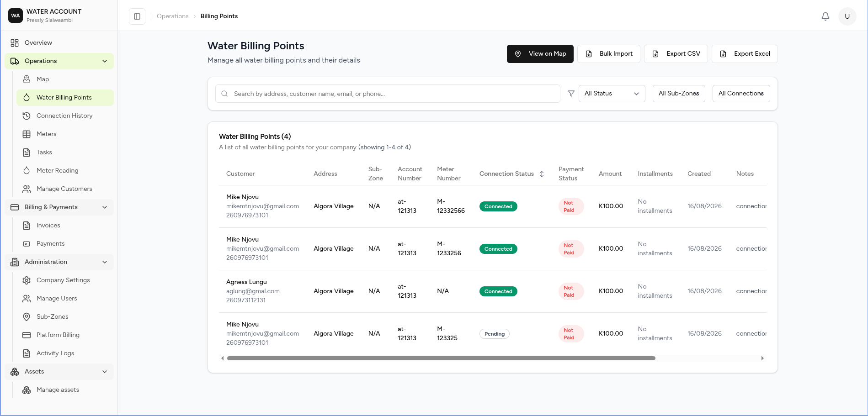Click the Water Billing Points droplet icon
Image resolution: width=868 pixels, height=416 pixels.
[27, 98]
